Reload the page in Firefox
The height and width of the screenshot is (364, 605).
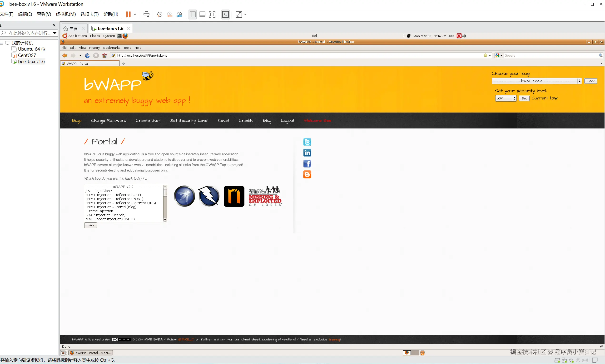[87, 55]
